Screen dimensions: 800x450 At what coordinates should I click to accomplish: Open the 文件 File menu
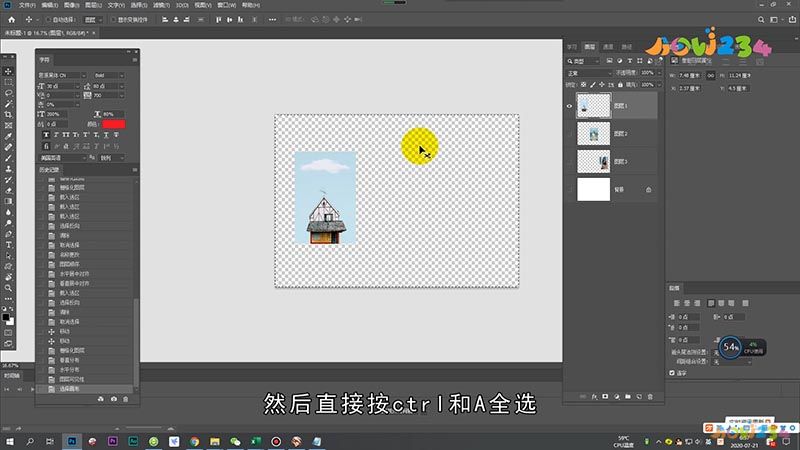pyautogui.click(x=27, y=5)
